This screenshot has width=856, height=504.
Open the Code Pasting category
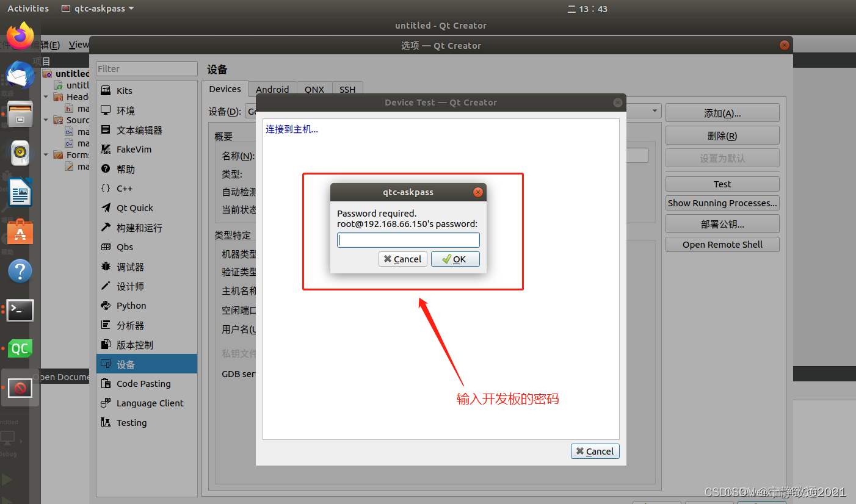tap(147, 384)
